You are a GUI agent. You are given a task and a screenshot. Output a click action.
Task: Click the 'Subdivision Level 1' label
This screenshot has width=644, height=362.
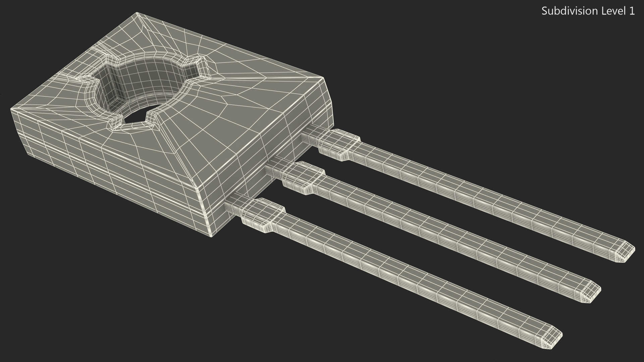(x=588, y=11)
